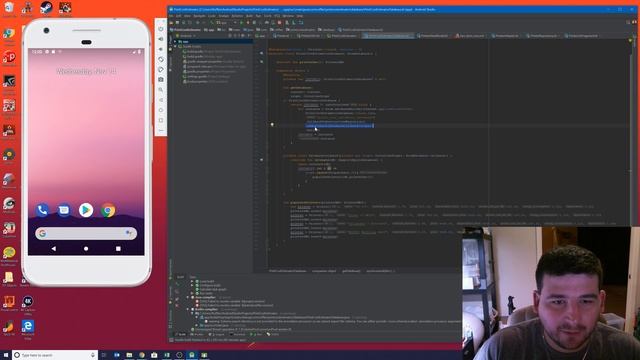Tap the Google search bar on the phone
This screenshot has height=360, width=640.
pos(86,233)
